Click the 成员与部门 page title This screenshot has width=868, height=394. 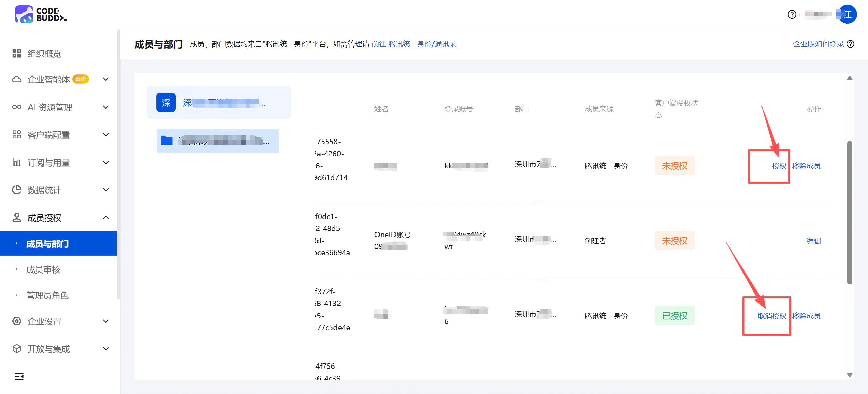(x=158, y=44)
